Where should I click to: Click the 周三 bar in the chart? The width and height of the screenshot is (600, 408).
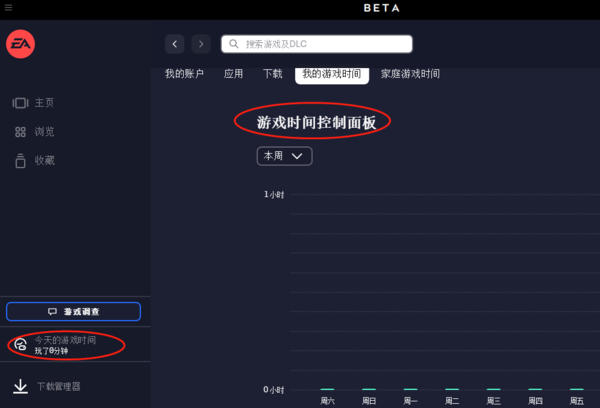(494, 389)
